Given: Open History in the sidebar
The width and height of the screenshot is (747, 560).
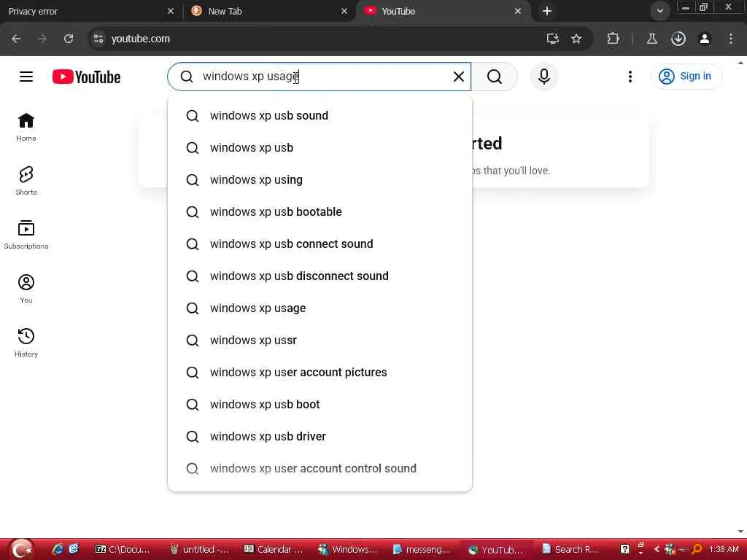Looking at the screenshot, I should [26, 343].
